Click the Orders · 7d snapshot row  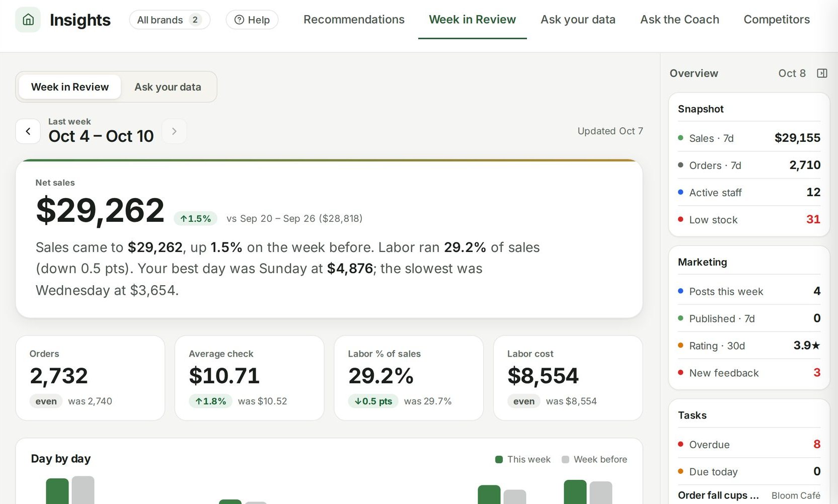coord(749,165)
